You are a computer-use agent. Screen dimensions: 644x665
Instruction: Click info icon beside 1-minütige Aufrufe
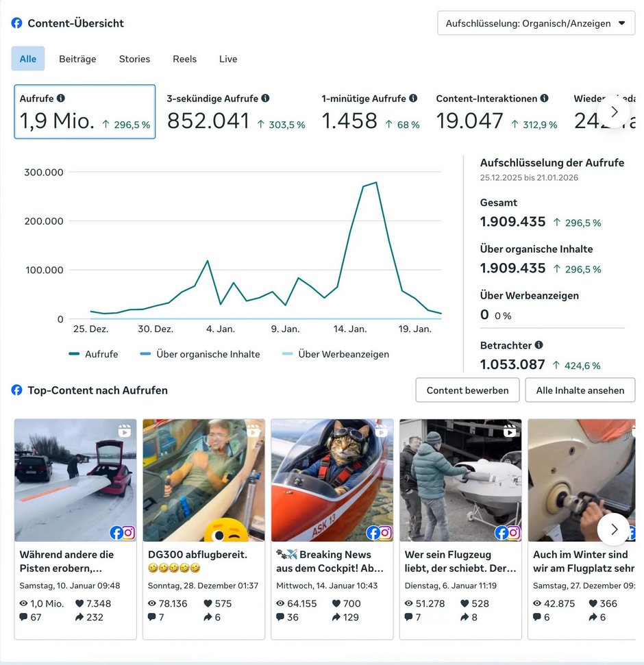(413, 99)
